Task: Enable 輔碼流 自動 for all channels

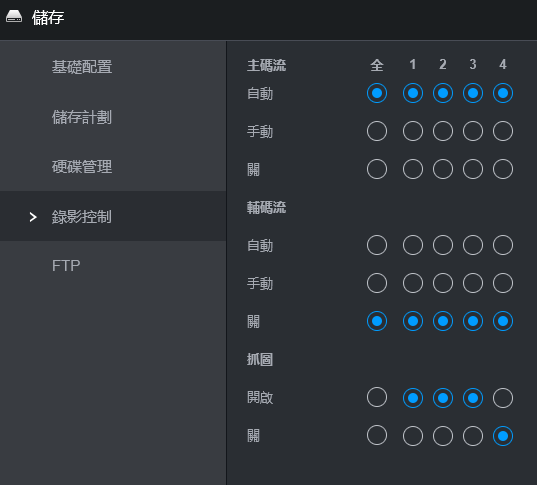Action: (377, 245)
